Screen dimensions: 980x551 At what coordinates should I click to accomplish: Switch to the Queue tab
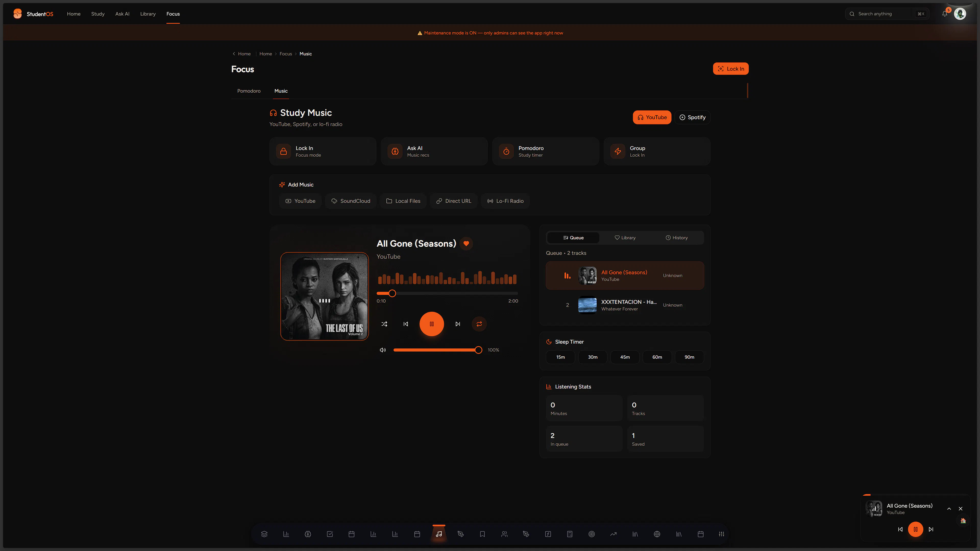(573, 238)
